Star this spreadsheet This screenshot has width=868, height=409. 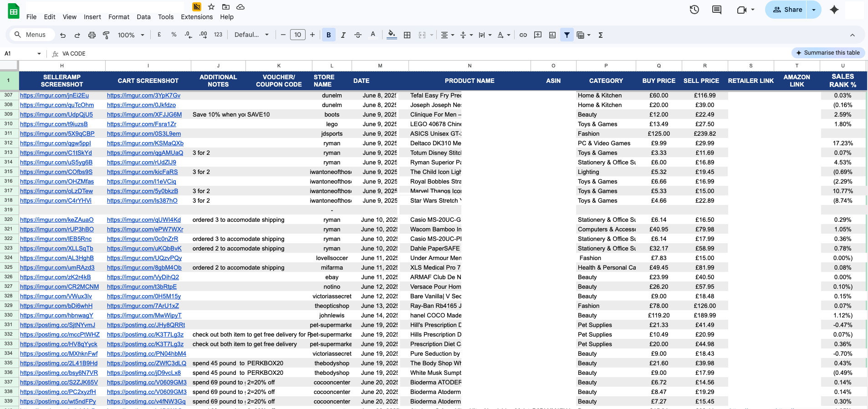211,7
